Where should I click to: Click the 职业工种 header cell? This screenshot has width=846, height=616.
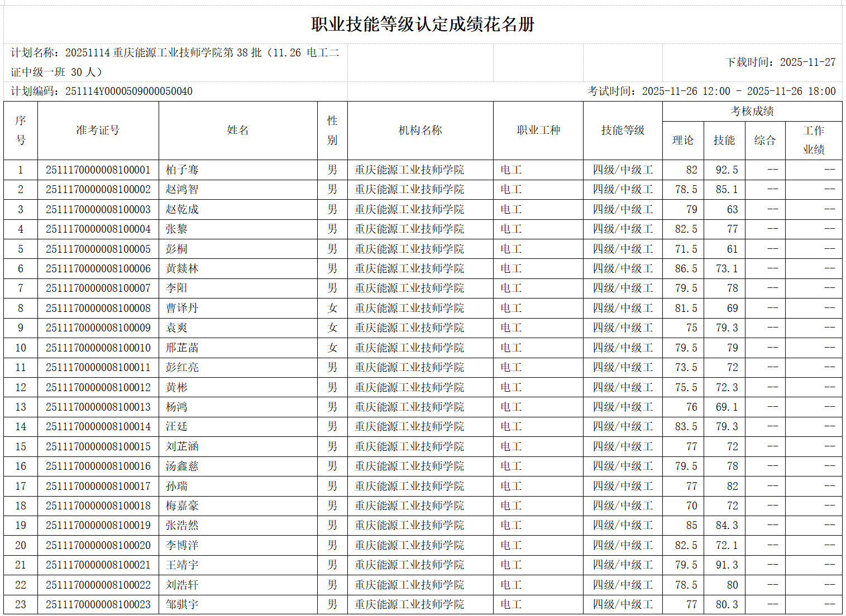538,131
